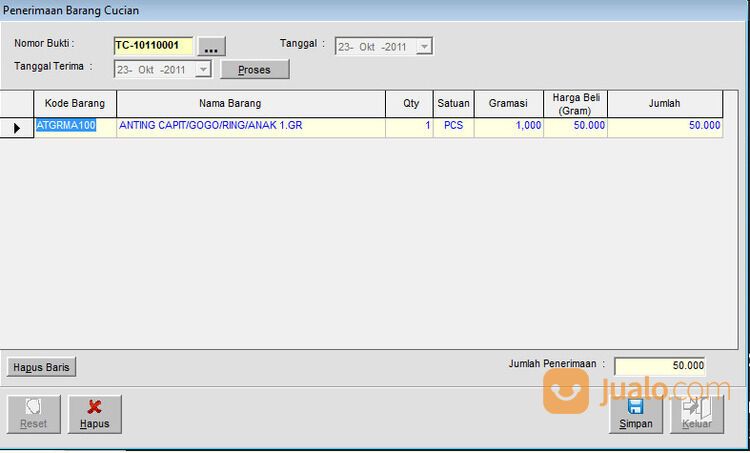This screenshot has width=750, height=453.
Task: Click the Reset button
Action: click(x=33, y=414)
